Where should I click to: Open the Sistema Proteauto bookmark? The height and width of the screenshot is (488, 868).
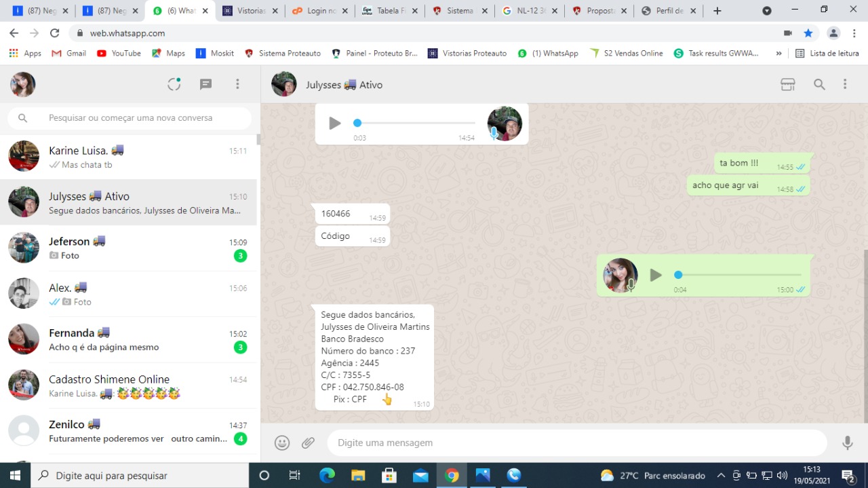pos(283,53)
